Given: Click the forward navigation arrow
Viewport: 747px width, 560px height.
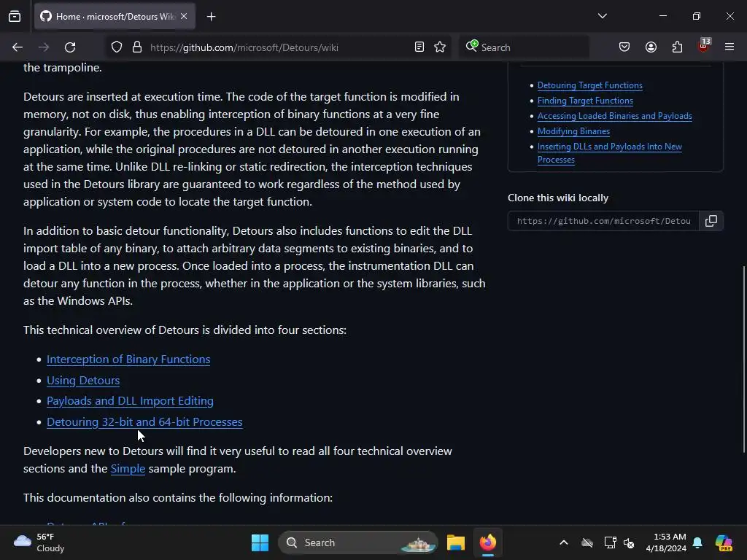Looking at the screenshot, I should (x=44, y=47).
